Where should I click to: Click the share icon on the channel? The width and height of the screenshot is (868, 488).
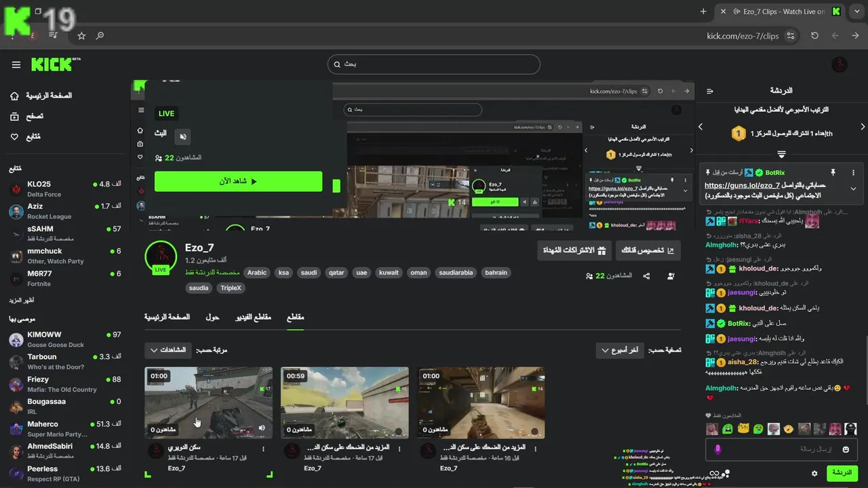647,276
